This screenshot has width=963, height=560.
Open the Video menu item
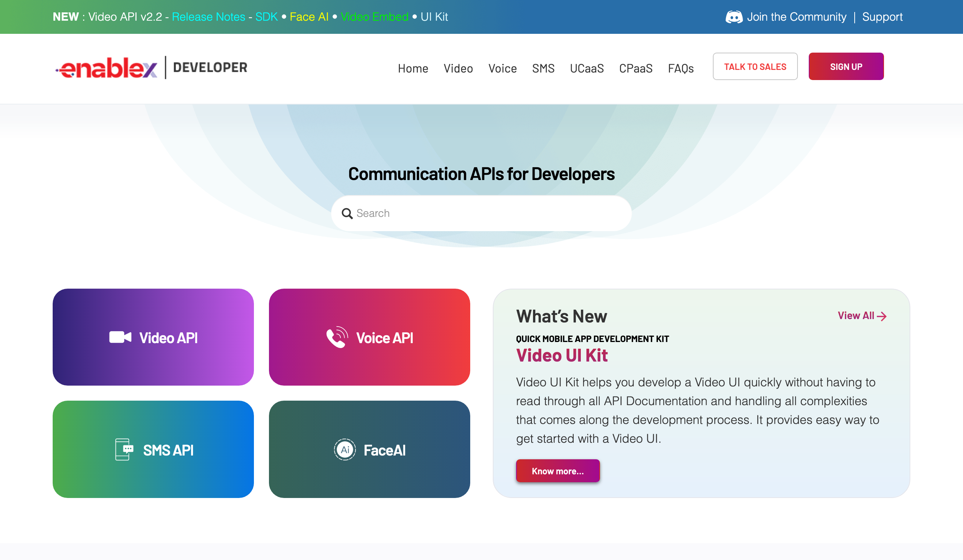pyautogui.click(x=458, y=68)
